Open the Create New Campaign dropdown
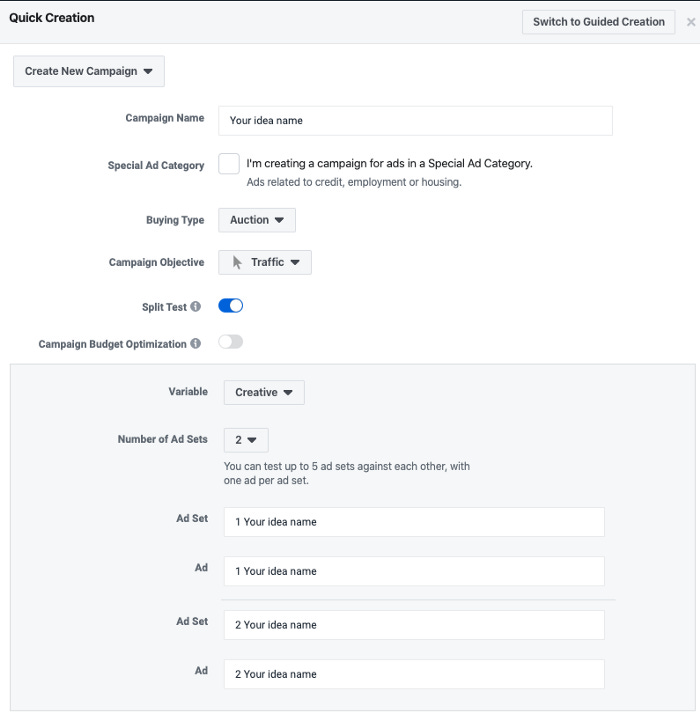Image resolution: width=700 pixels, height=720 pixels. tap(89, 71)
